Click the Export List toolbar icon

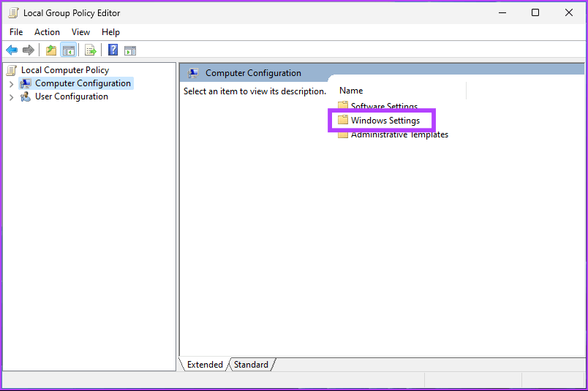(x=91, y=50)
